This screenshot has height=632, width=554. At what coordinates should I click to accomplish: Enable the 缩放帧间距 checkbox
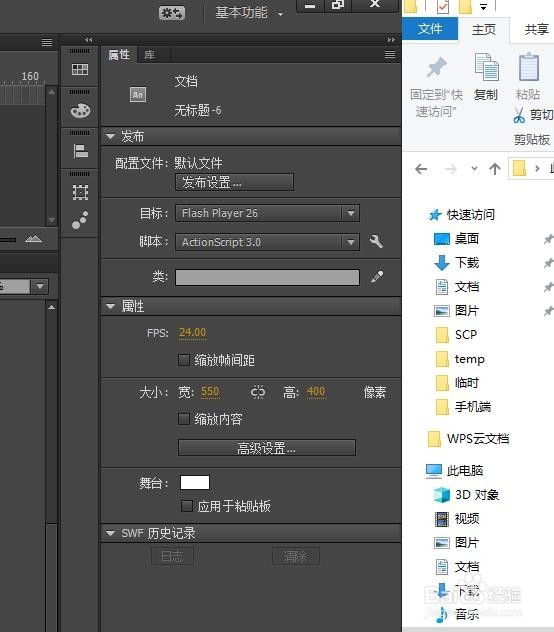click(184, 360)
